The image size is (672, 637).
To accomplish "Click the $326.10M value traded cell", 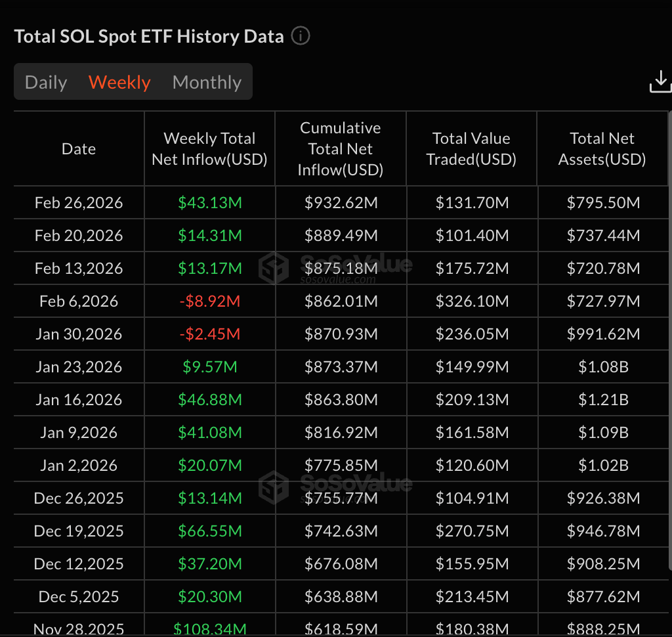I will pyautogui.click(x=472, y=301).
